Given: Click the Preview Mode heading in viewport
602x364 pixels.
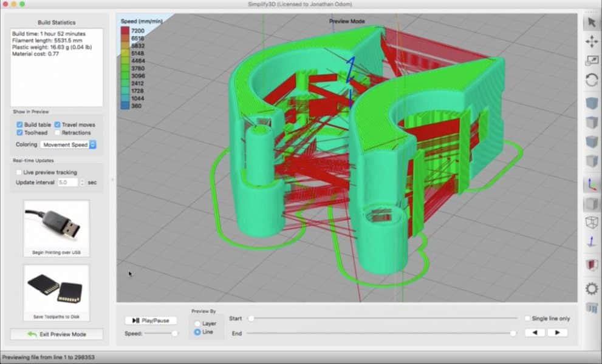Looking at the screenshot, I should (347, 21).
